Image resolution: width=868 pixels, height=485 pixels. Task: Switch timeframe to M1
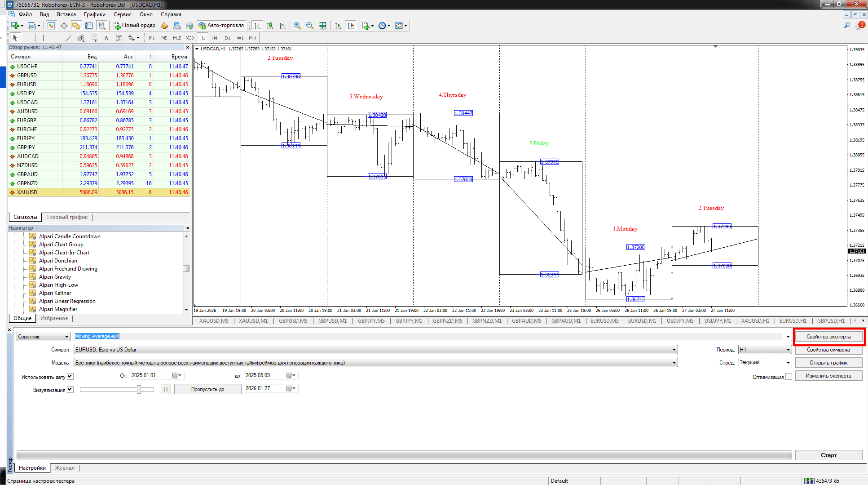click(x=152, y=38)
